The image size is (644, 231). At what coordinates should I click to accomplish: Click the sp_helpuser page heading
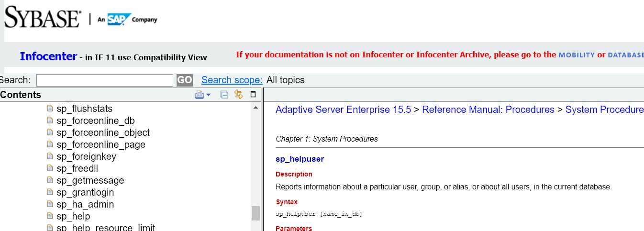300,159
